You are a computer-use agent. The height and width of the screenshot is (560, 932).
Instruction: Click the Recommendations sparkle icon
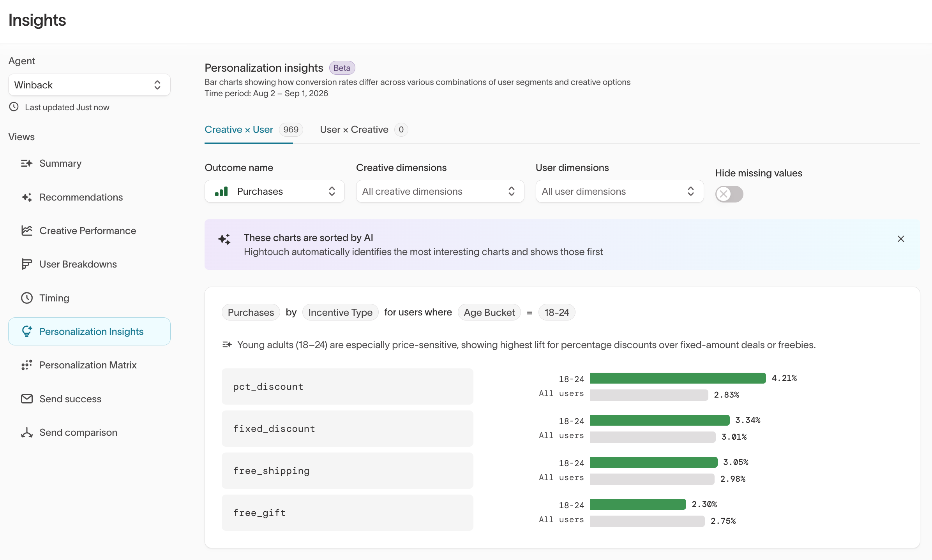point(26,197)
